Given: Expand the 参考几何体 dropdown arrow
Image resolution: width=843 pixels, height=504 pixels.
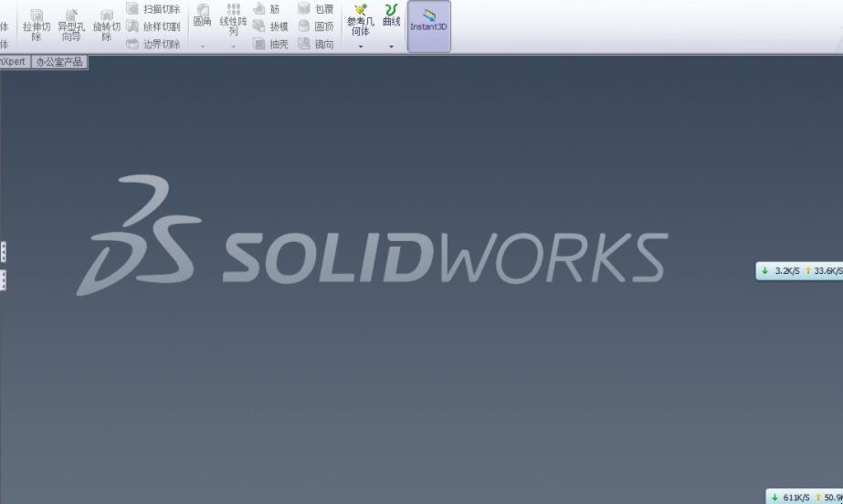Looking at the screenshot, I should tap(361, 47).
